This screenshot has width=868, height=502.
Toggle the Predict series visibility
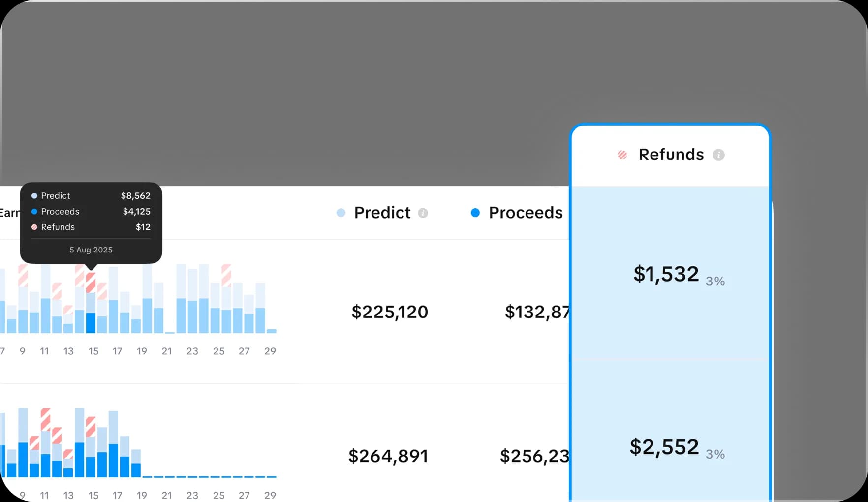[382, 213]
